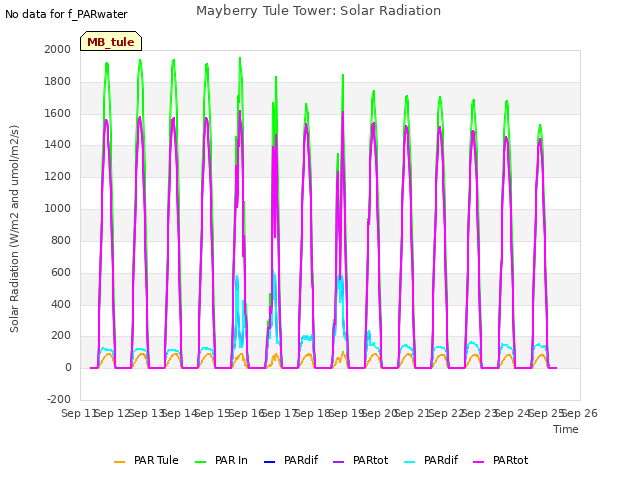Screen dimensions: 640x480
Task: Click the 1400 y-axis tick label
Action: [x=58, y=144]
